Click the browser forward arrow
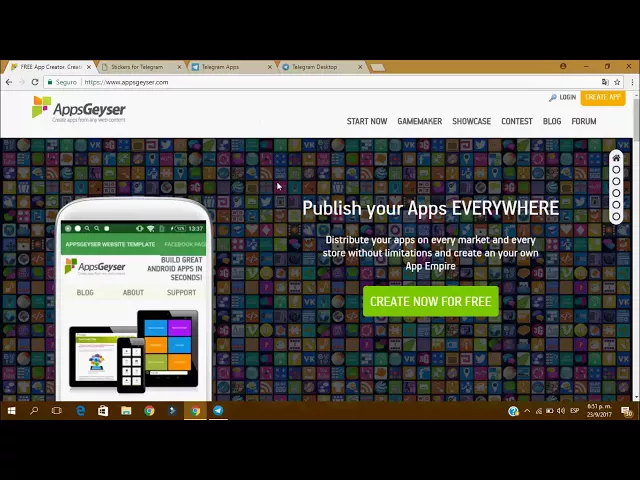640x480 pixels. coord(22,82)
